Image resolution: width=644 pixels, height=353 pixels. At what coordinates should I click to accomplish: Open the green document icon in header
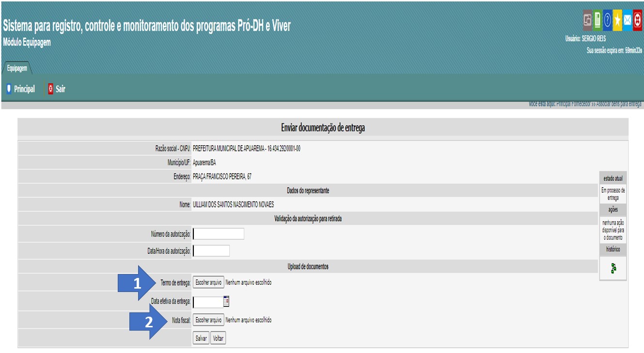[x=598, y=20]
